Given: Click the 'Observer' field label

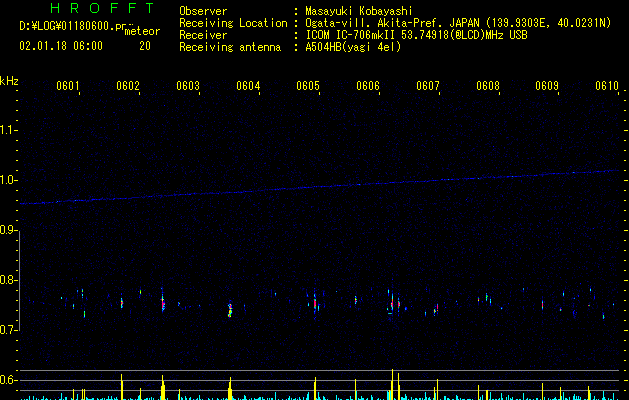Looking at the screenshot, I should tap(203, 11).
